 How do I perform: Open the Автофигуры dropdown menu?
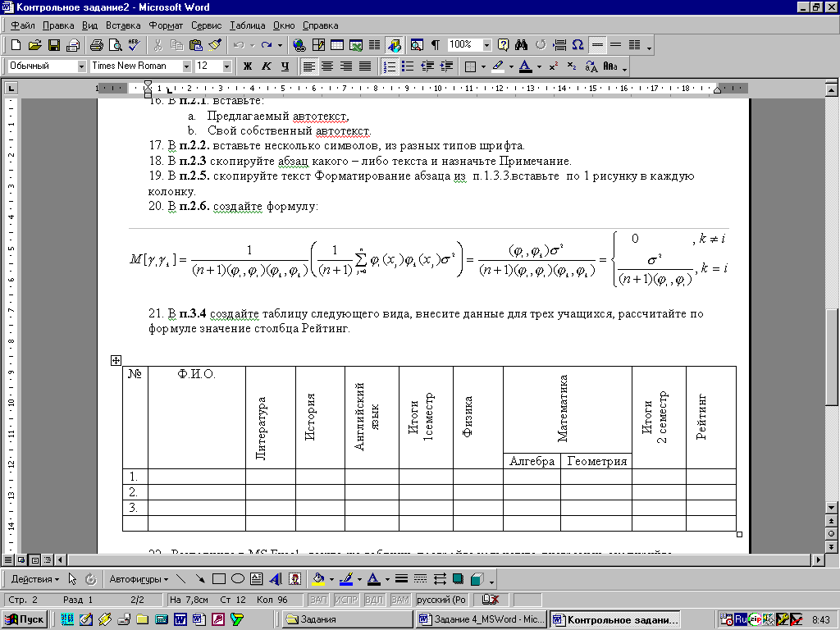(139, 579)
